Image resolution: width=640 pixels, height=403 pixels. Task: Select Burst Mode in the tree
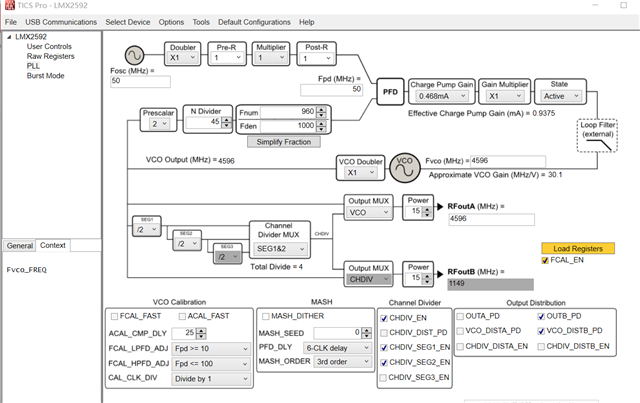[46, 76]
